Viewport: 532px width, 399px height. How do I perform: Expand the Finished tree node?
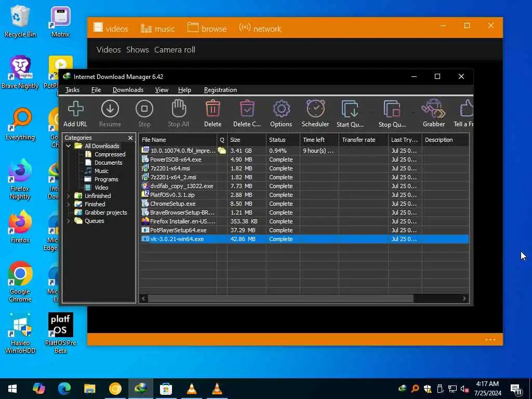pyautogui.click(x=69, y=204)
